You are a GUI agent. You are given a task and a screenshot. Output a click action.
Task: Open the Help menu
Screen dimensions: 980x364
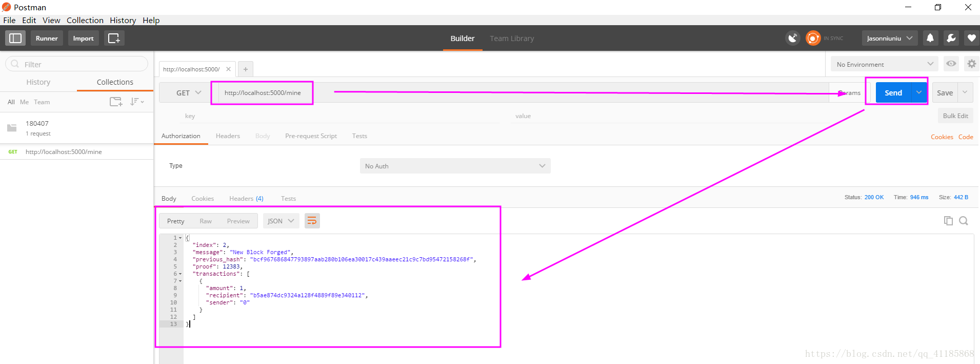click(x=151, y=20)
